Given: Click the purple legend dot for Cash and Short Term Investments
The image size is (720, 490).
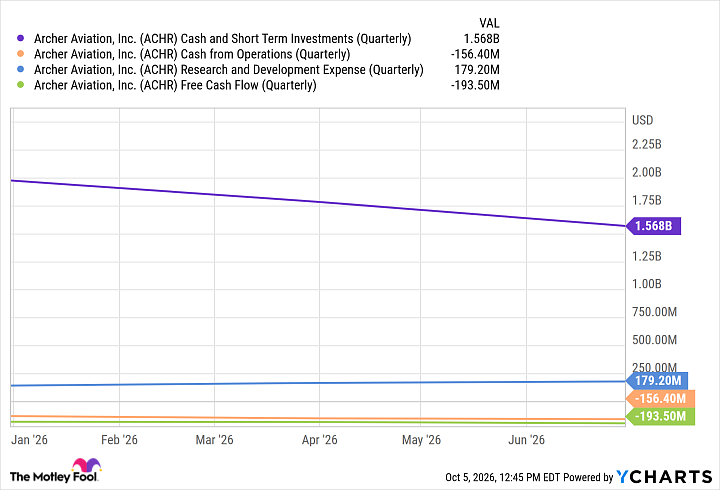Looking at the screenshot, I should pyautogui.click(x=20, y=39).
